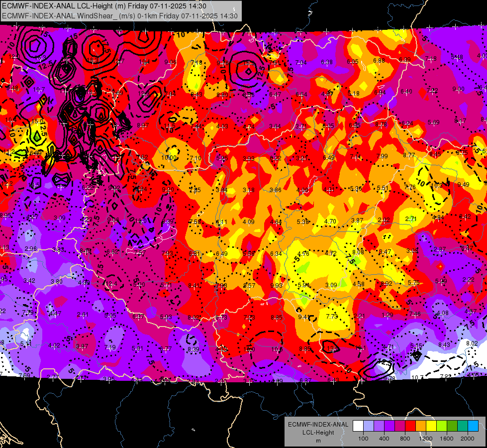Click the map value "8.47"
The width and height of the screenshot is (487, 448).
[x=385, y=251]
